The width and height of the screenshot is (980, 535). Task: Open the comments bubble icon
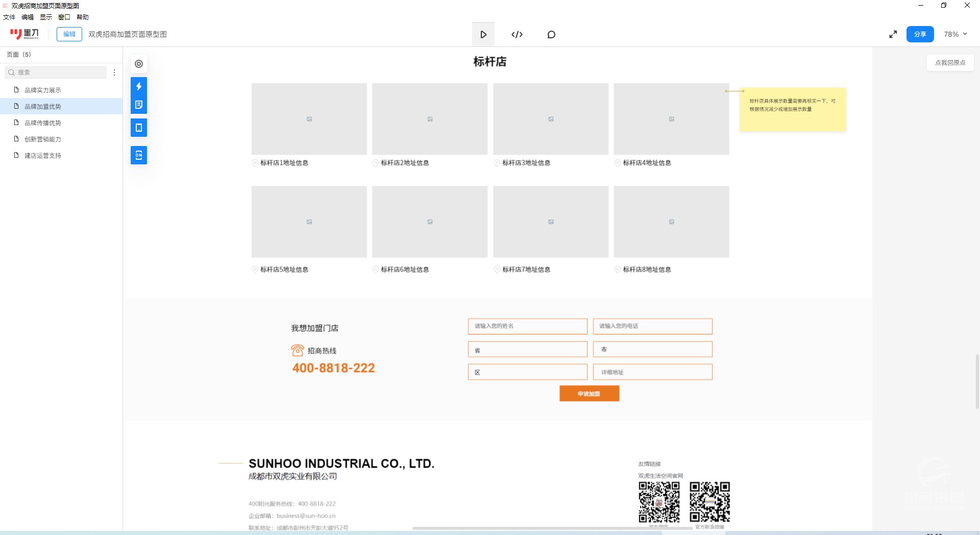point(551,35)
